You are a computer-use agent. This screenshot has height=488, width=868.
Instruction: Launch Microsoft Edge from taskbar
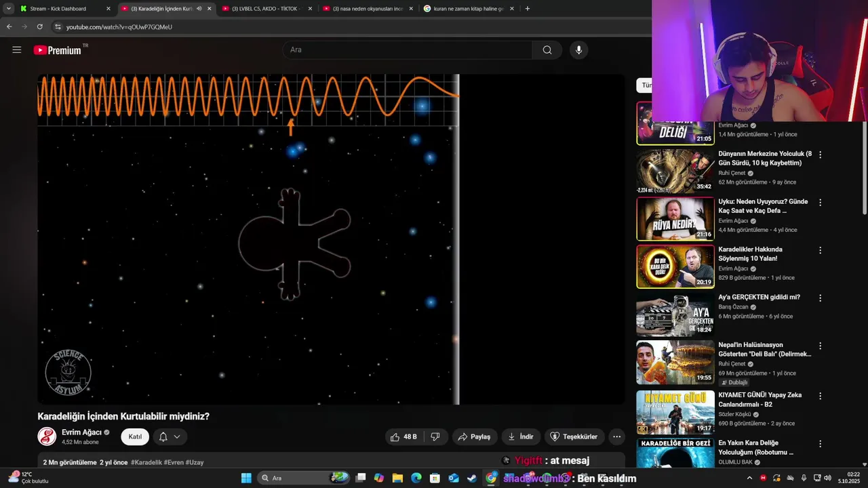(x=416, y=478)
